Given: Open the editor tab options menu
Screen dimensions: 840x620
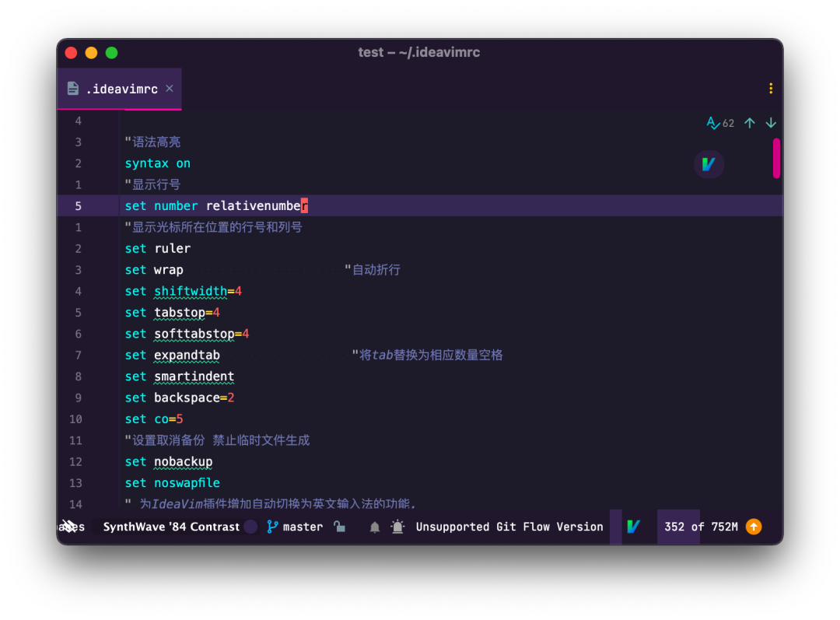Looking at the screenshot, I should [770, 89].
